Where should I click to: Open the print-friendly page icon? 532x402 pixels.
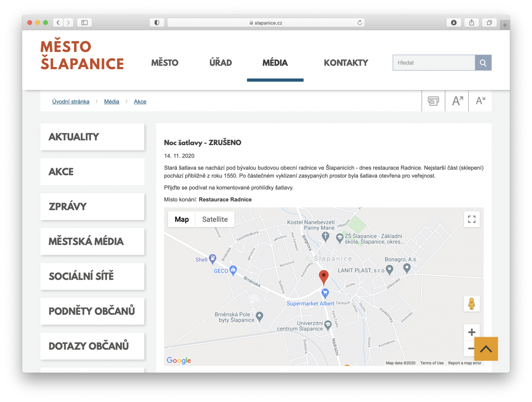tap(433, 101)
